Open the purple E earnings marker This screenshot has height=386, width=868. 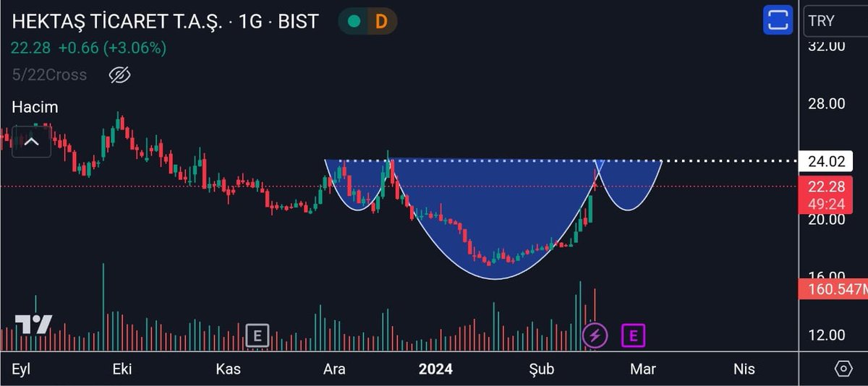pyautogui.click(x=633, y=335)
